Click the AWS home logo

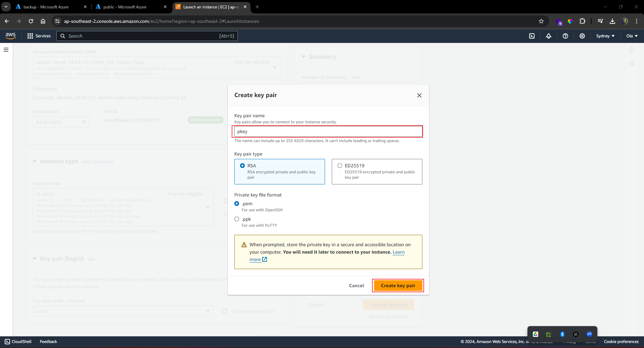click(10, 36)
